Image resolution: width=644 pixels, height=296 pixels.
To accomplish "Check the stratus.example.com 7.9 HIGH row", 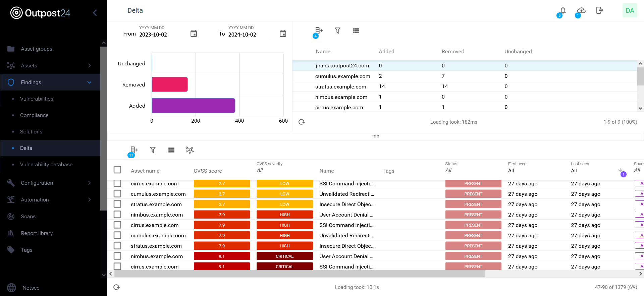I will (x=117, y=246).
